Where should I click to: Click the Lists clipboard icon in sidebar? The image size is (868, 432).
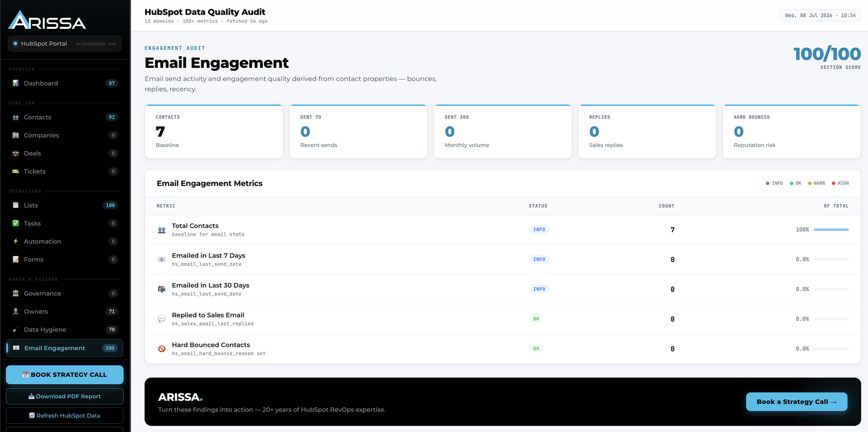(x=16, y=206)
